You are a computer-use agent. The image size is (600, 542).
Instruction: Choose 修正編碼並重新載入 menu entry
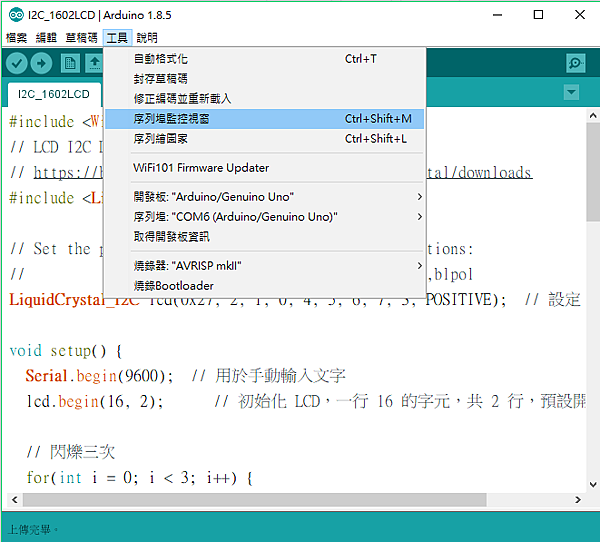[264, 99]
